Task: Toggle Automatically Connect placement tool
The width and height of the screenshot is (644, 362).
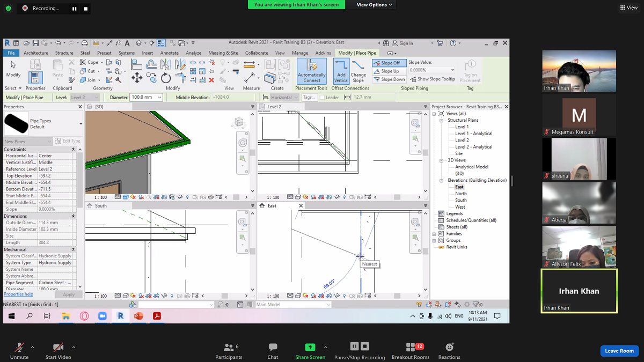Action: pos(312,71)
